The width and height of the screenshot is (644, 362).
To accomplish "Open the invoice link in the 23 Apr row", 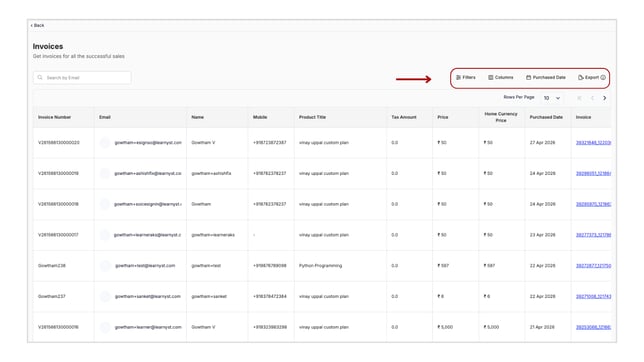I will [593, 235].
